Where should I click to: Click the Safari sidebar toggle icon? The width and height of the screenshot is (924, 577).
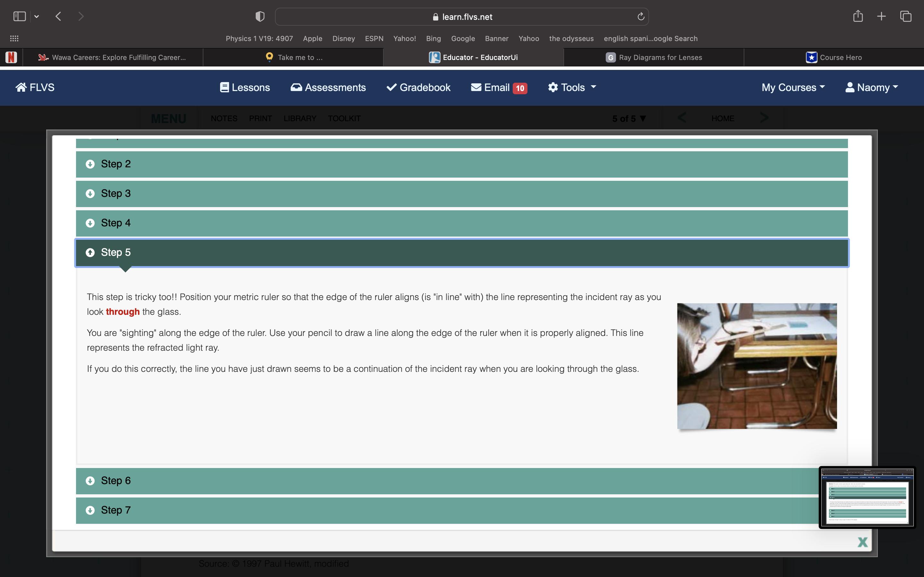20,16
